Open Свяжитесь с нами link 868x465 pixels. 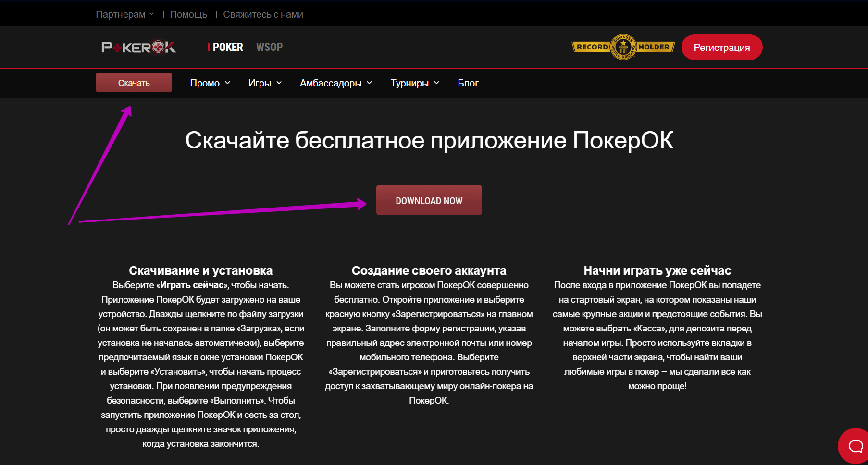[x=263, y=14]
